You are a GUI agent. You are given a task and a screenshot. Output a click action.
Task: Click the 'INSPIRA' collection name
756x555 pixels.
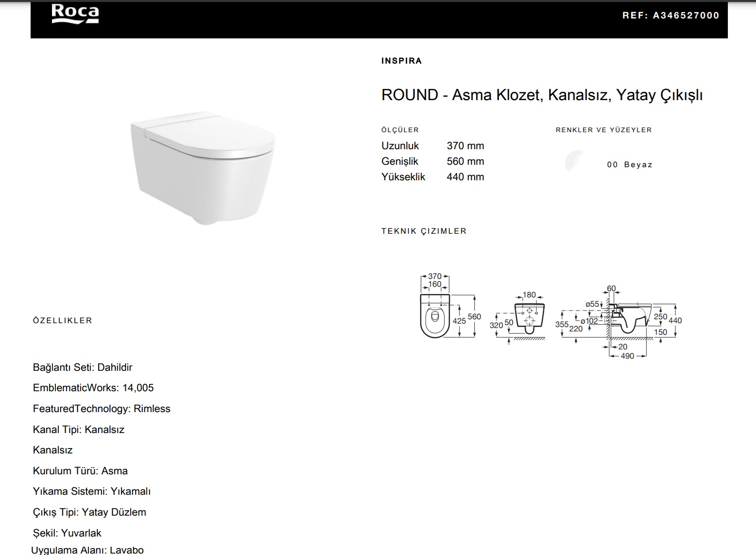(401, 61)
